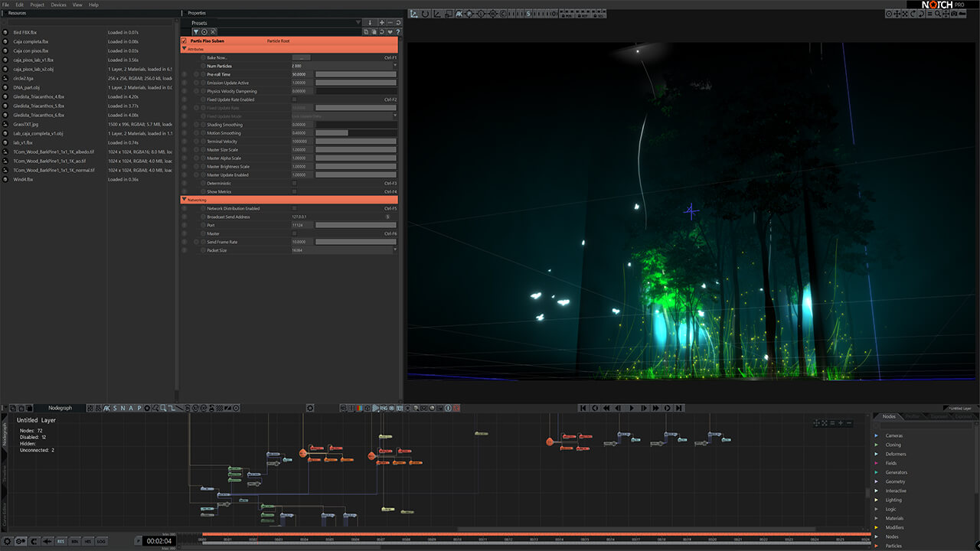The height and width of the screenshot is (551, 980).
Task: Switch to the Nodes tab
Action: (x=889, y=416)
